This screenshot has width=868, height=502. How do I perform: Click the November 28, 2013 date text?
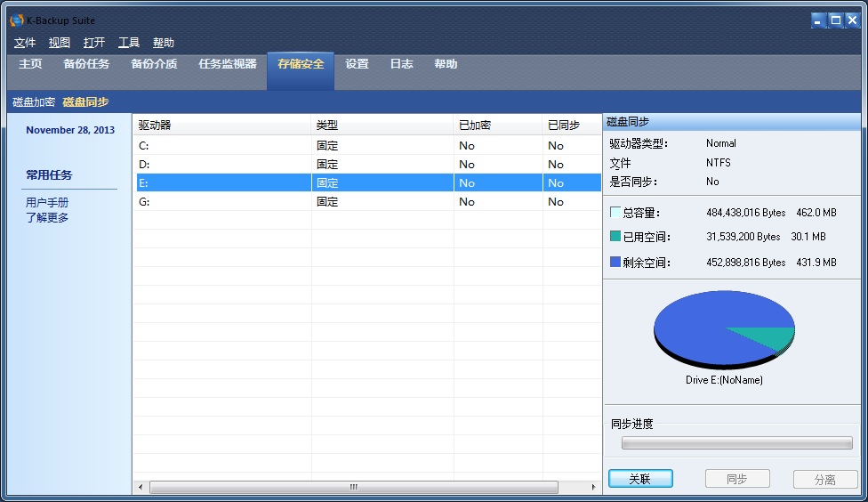click(x=70, y=130)
